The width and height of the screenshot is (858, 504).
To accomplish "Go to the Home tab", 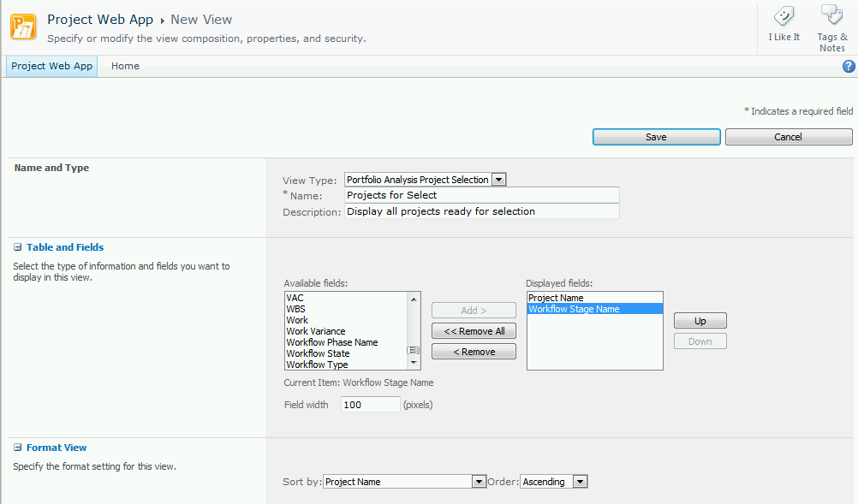I will 125,66.
